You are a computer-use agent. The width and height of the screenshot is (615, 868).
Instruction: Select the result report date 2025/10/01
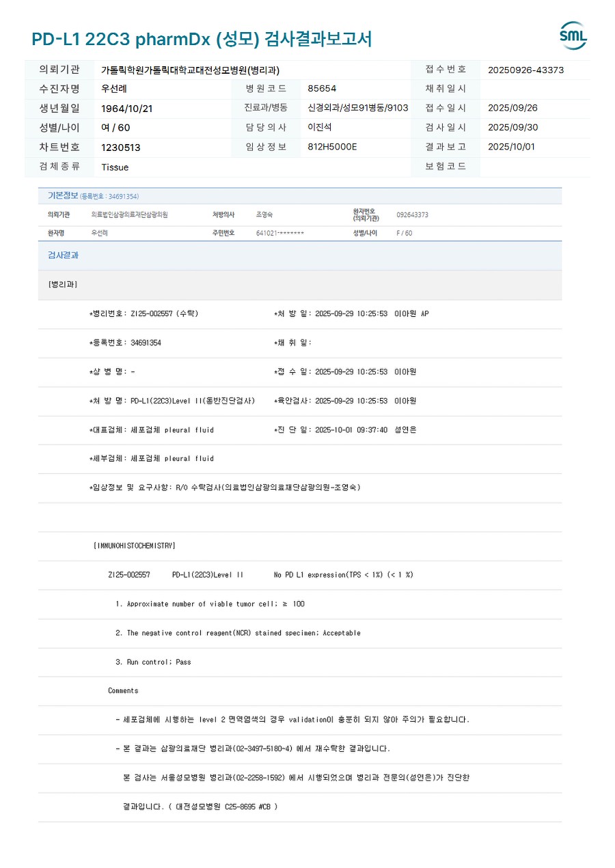click(511, 147)
